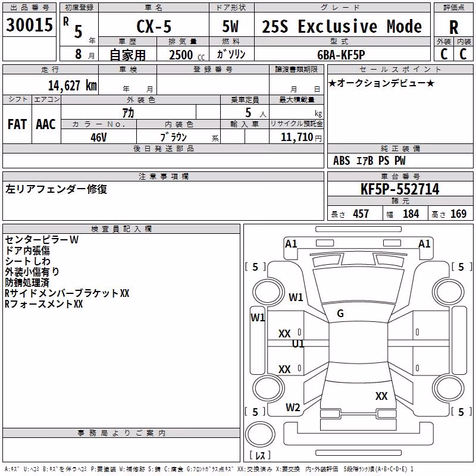Click the lot number 30015
Image resolution: width=476 pixels, height=476 pixels.
click(29, 24)
